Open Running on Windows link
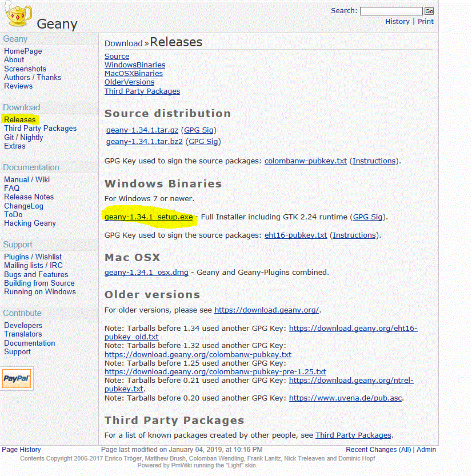Screen dimensions: 472x476 (40, 291)
